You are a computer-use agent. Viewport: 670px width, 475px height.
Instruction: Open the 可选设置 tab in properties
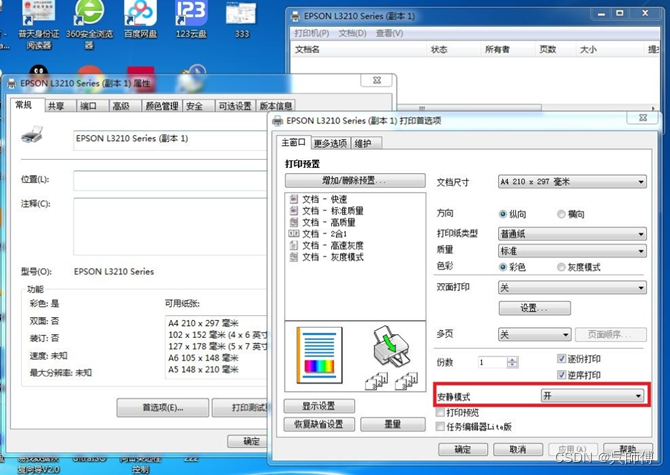235,106
